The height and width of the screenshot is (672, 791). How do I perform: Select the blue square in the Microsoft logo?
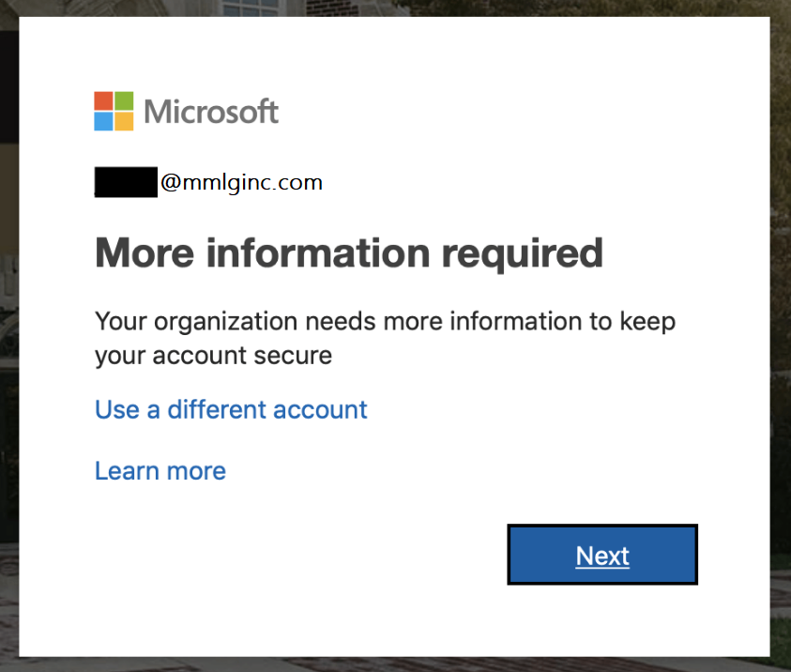pos(101,121)
